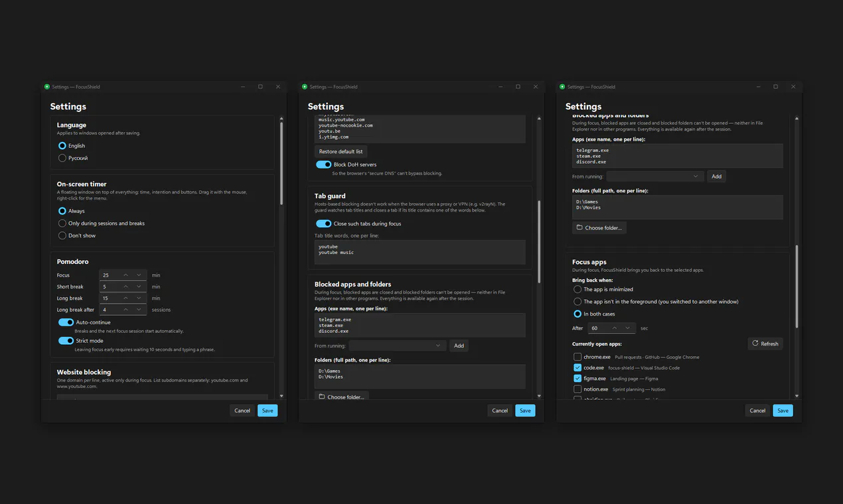
Task: Uncheck figma.exe in open apps list
Action: [x=577, y=378]
